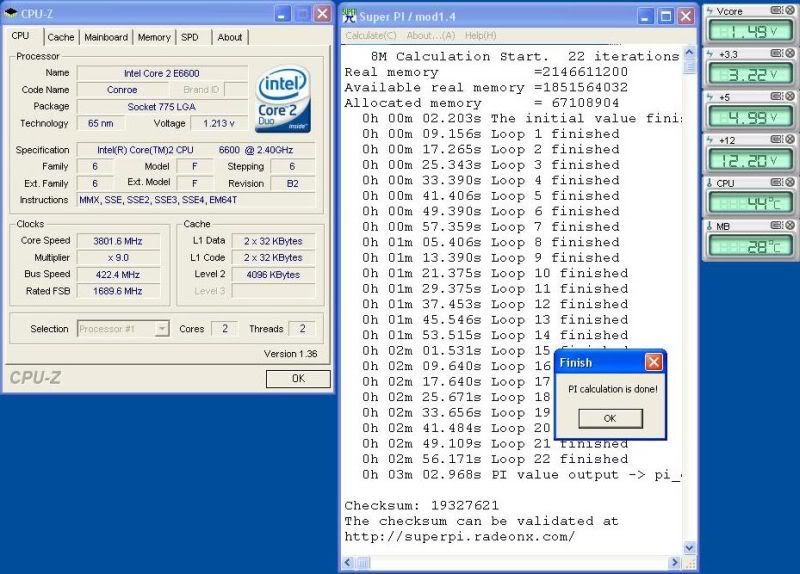800x574 pixels.
Task: Click the CPU 44°C temperature display
Action: point(751,204)
